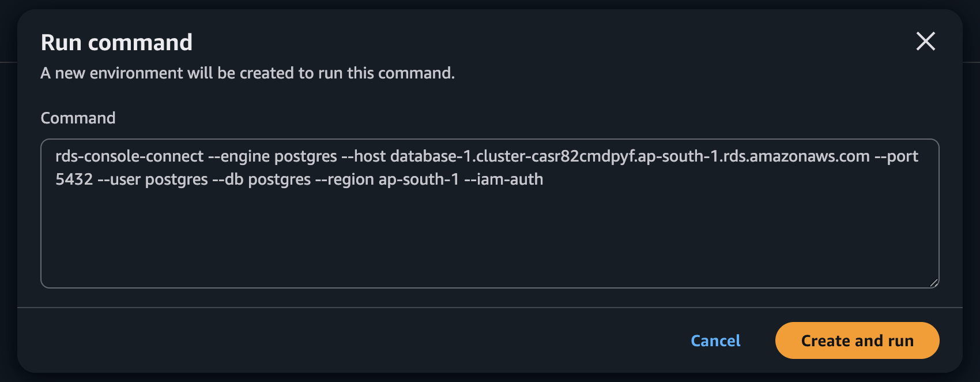Click the new environment description text
The height and width of the screenshot is (382, 980).
pos(247,73)
